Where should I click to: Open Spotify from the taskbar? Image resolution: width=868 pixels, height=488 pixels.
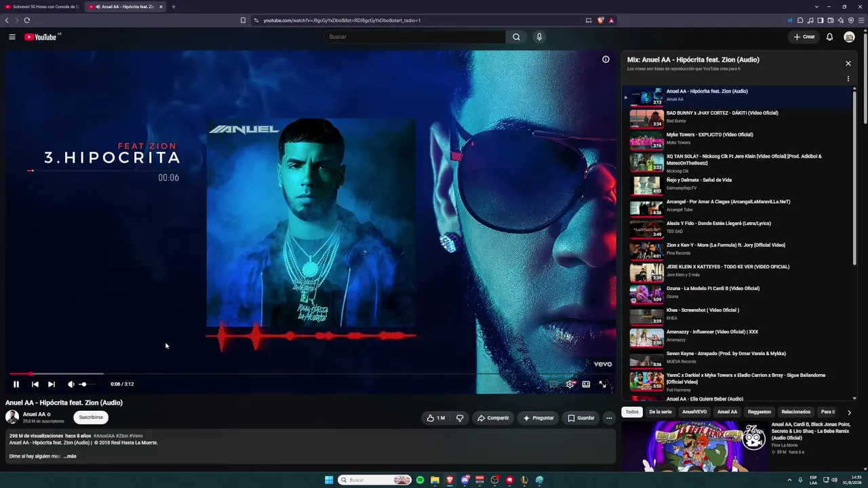click(x=420, y=480)
